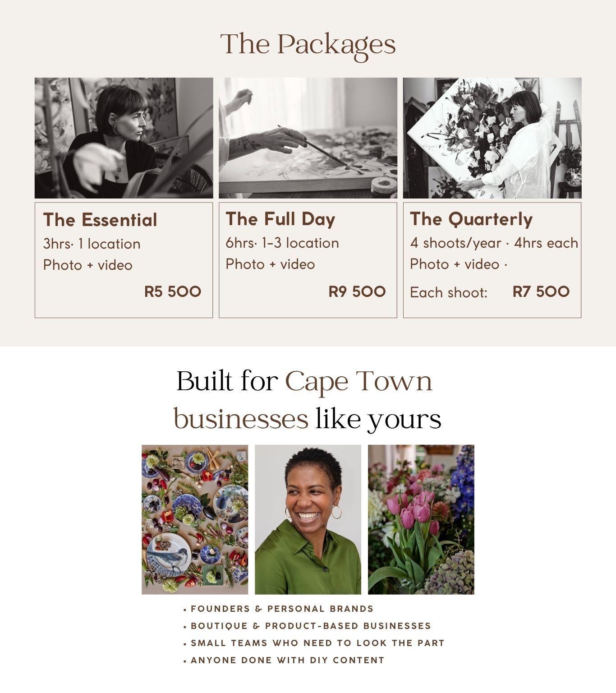Click the colorful plates flat-lay image

[x=195, y=519]
